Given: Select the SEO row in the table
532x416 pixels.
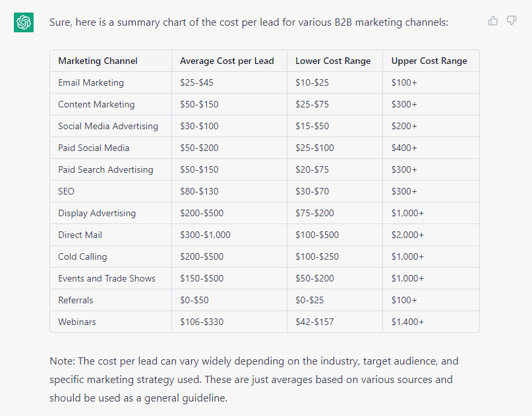Looking at the screenshot, I should pos(66,191).
